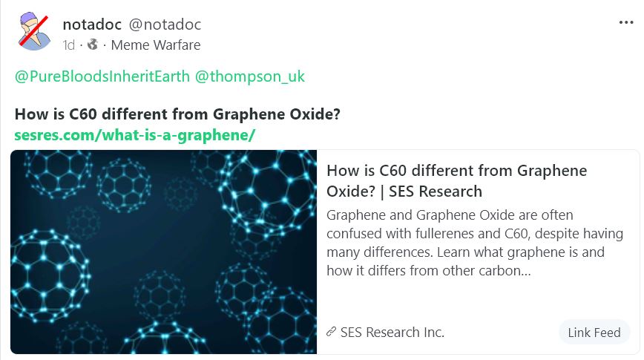Image resolution: width=644 pixels, height=360 pixels.
Task: Click the SES Research Inc. source label
Action: 392,332
